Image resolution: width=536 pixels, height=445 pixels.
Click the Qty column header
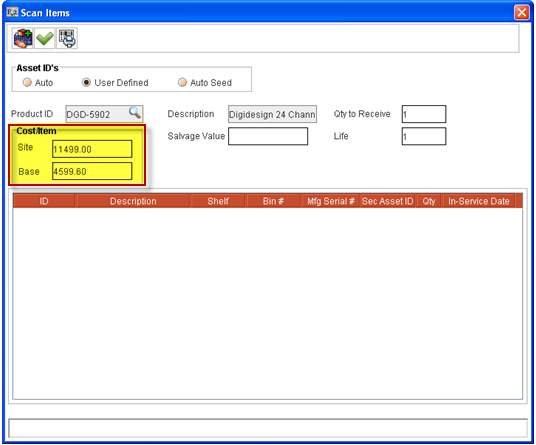click(429, 201)
